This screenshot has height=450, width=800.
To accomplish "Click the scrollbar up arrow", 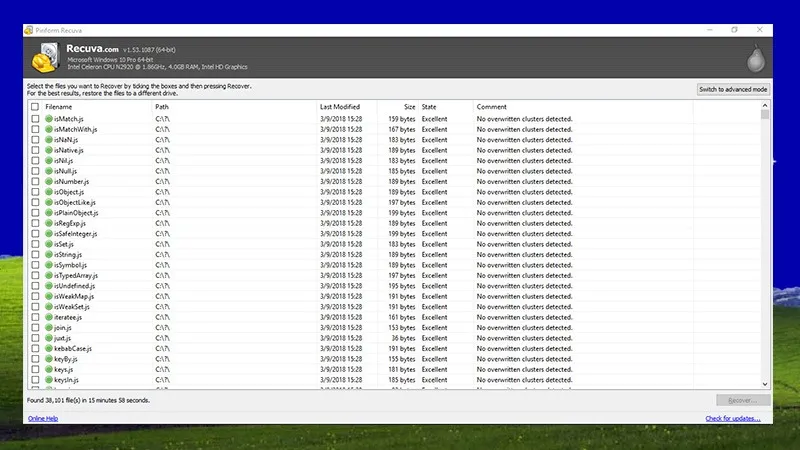I will [x=765, y=105].
